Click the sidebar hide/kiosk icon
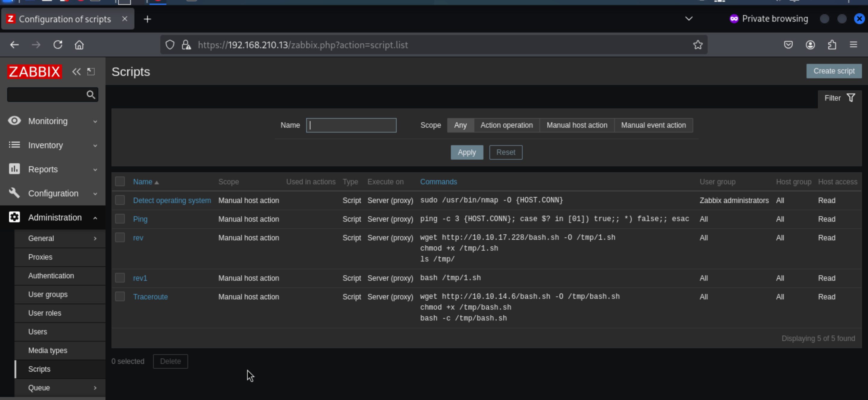This screenshot has width=868, height=400. 91,72
